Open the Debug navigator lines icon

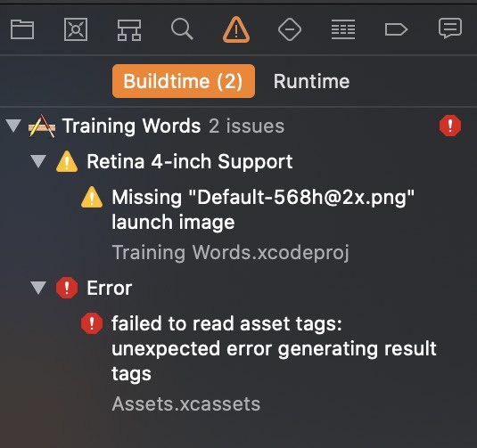pyautogui.click(x=343, y=29)
